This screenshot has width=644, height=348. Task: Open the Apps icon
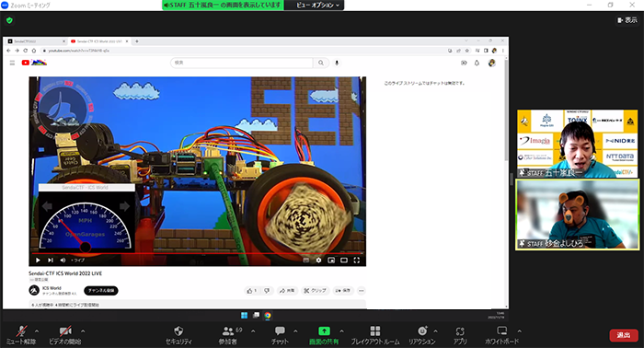coord(460,331)
